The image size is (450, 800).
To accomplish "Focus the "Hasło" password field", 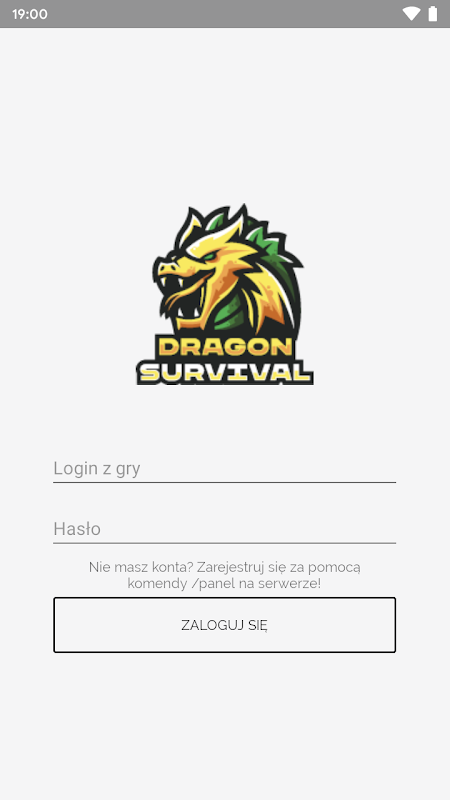I will (x=224, y=529).
